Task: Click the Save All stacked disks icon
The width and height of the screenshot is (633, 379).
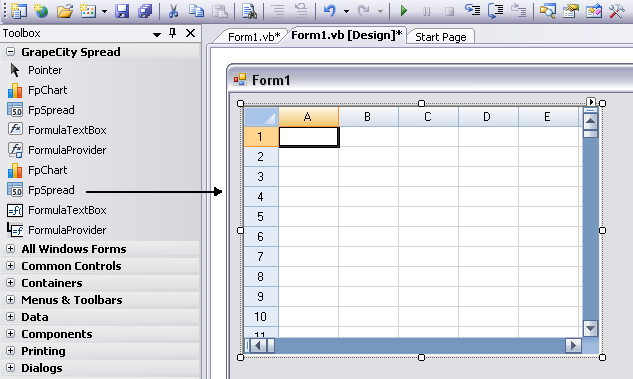Action: [x=145, y=11]
